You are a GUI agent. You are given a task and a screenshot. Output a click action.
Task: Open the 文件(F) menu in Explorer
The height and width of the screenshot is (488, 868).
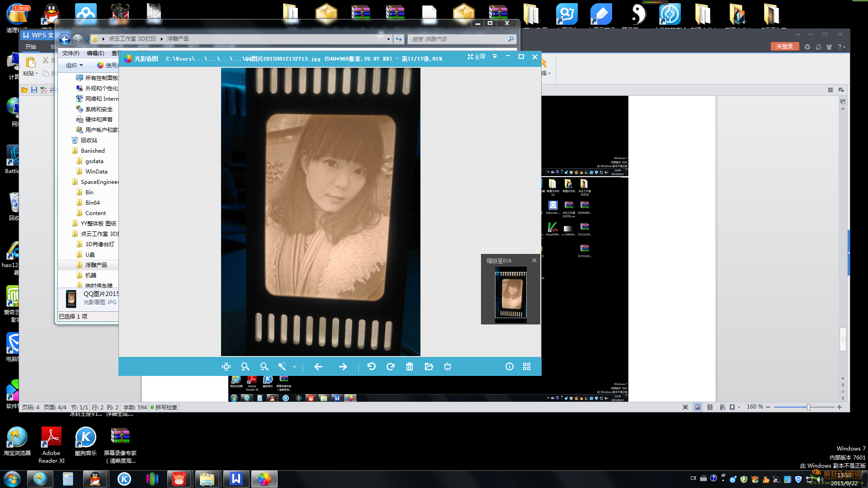(x=71, y=53)
